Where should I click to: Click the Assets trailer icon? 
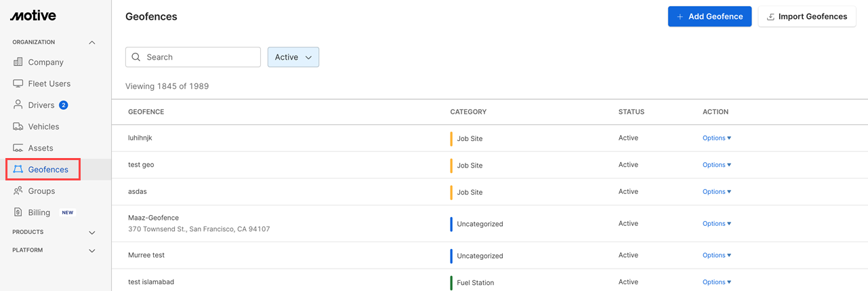(x=18, y=148)
